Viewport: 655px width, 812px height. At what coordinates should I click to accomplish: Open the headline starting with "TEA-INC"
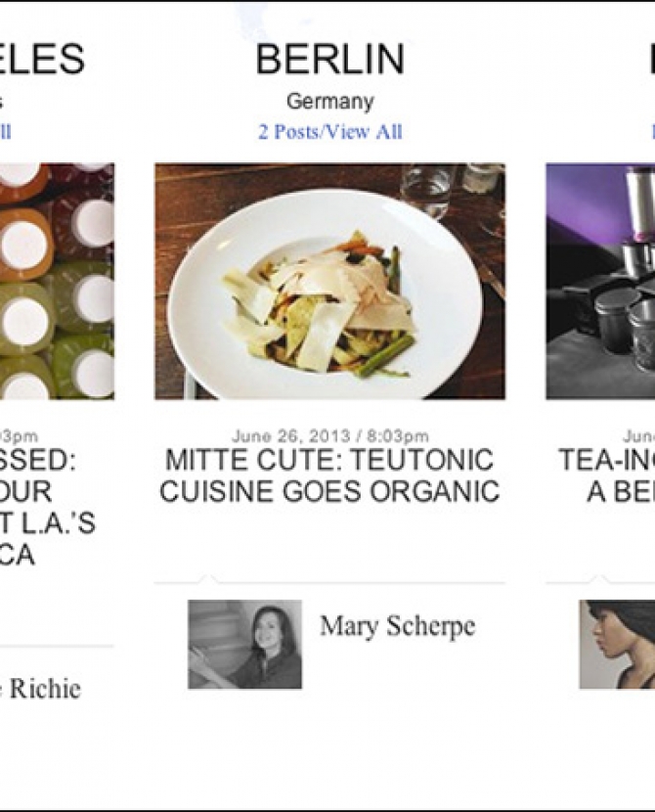click(x=608, y=474)
